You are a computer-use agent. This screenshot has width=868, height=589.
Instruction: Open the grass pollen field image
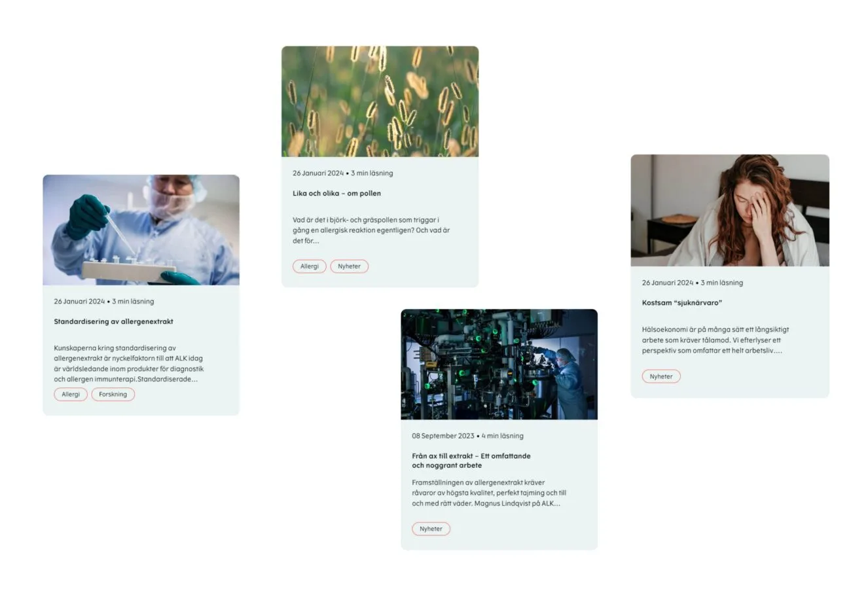[x=380, y=101]
